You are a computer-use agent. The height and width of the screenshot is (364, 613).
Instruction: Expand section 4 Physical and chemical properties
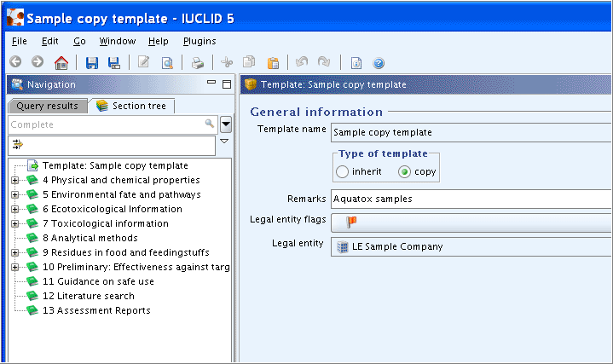coord(14,180)
